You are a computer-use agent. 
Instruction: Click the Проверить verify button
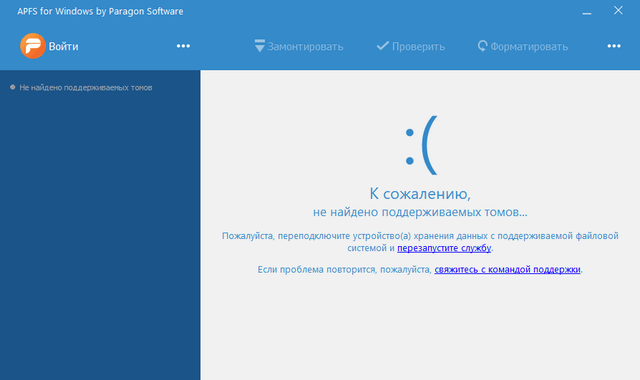point(411,46)
